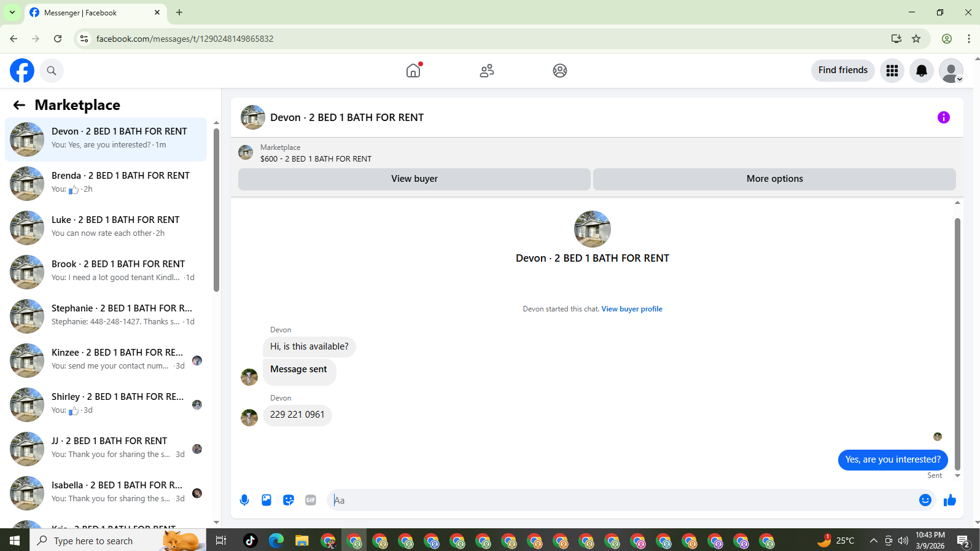Image resolution: width=980 pixels, height=551 pixels.
Task: Open the account profile avatar menu
Action: click(x=951, y=71)
